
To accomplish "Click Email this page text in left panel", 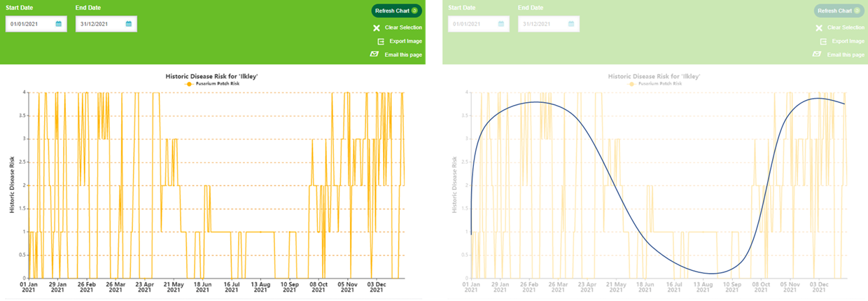I will click(x=403, y=55).
